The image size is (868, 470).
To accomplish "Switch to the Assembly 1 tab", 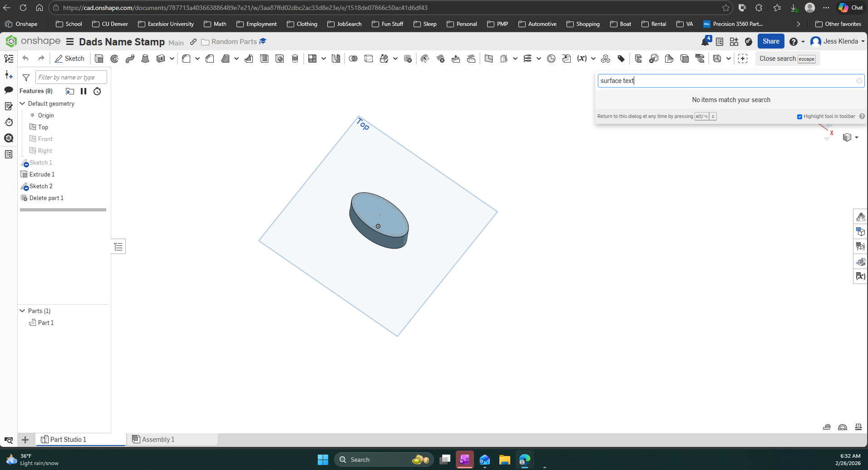I will coord(172,440).
